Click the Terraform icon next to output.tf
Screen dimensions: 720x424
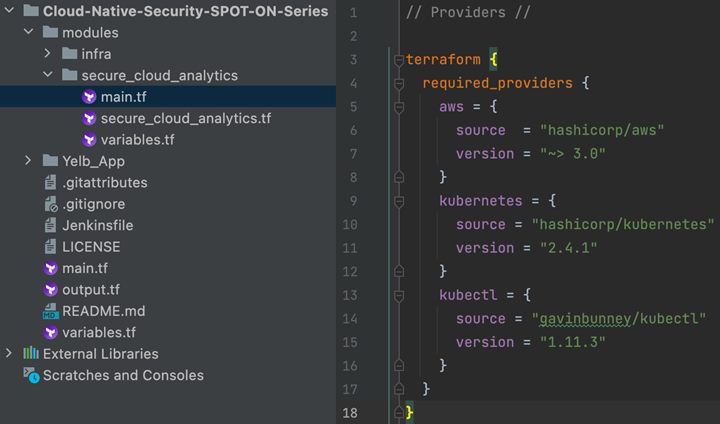(x=51, y=289)
